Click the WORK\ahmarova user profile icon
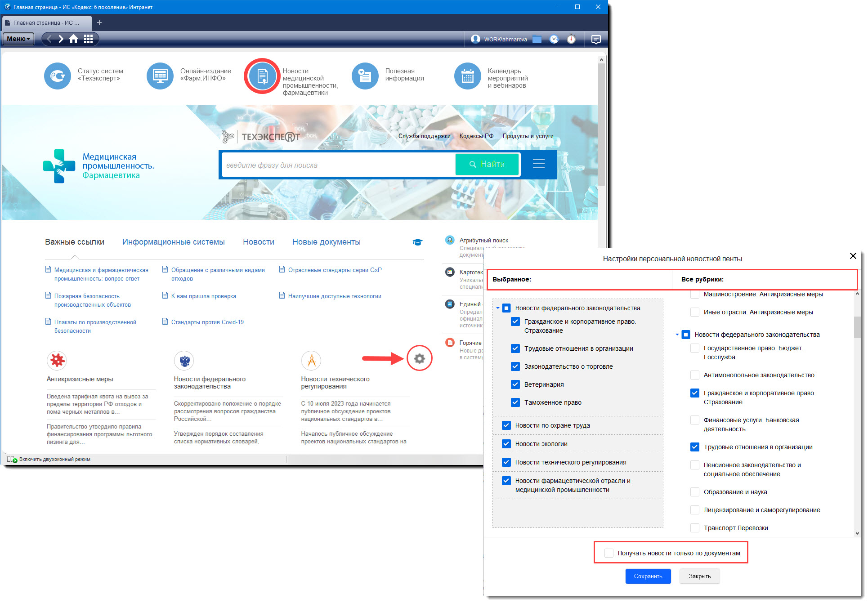The height and width of the screenshot is (603, 868). tap(475, 39)
